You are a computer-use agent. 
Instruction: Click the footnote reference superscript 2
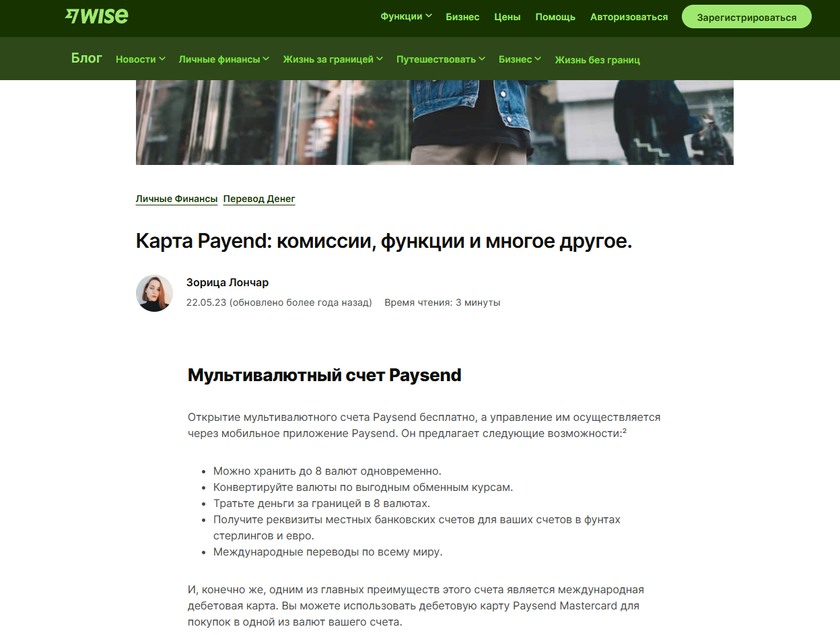[625, 432]
